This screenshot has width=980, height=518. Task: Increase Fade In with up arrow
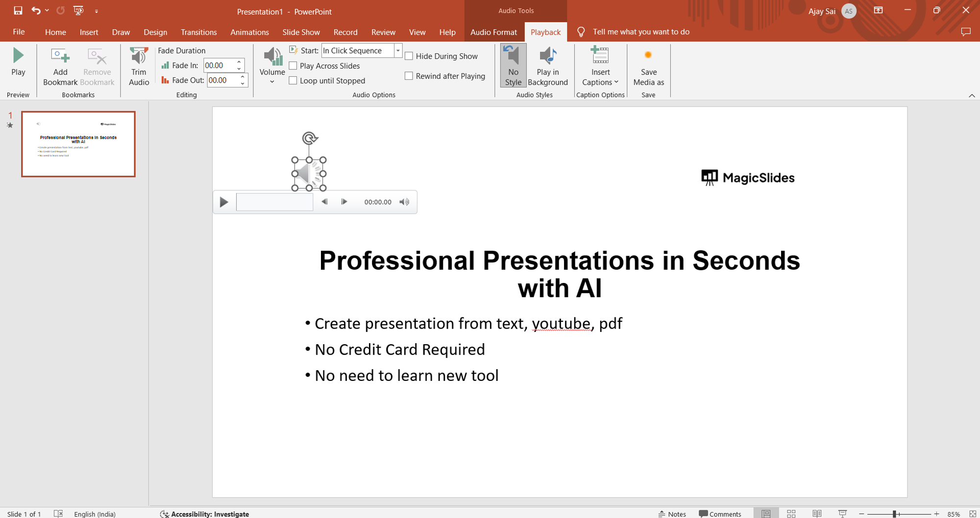click(239, 62)
